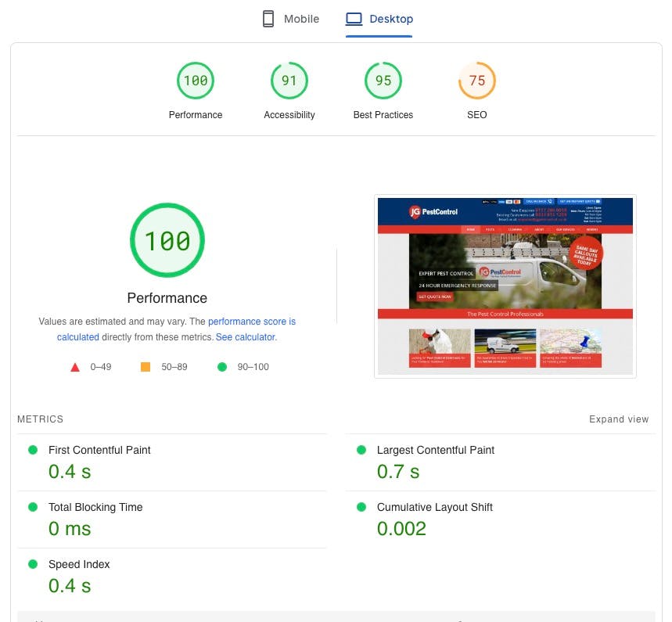The width and height of the screenshot is (672, 622).
Task: Click the METRICS section heading
Action: coord(40,419)
